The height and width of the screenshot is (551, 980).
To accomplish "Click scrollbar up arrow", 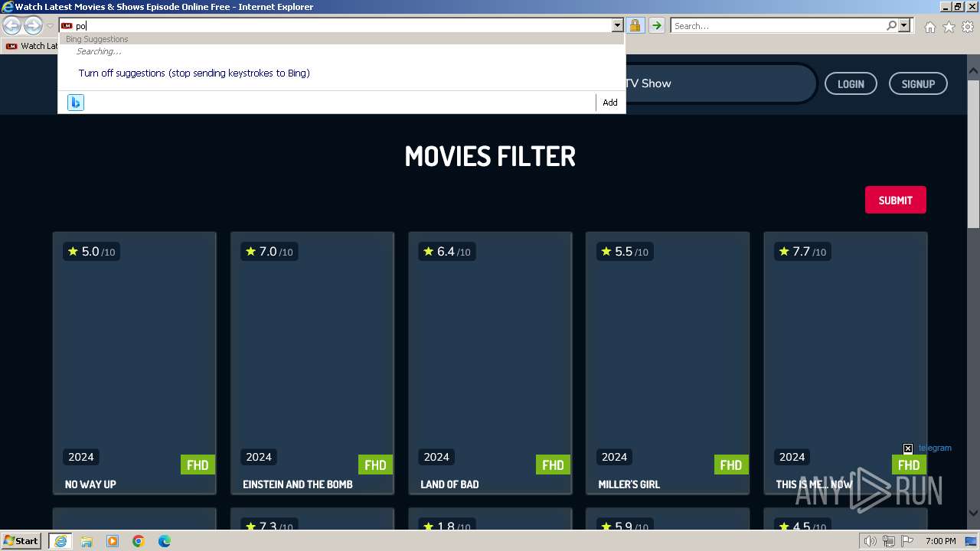I will tap(973, 72).
